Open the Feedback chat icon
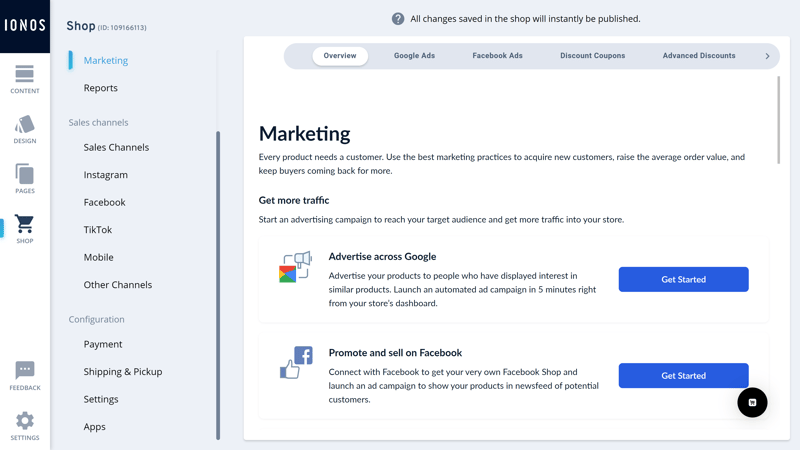 pos(24,370)
